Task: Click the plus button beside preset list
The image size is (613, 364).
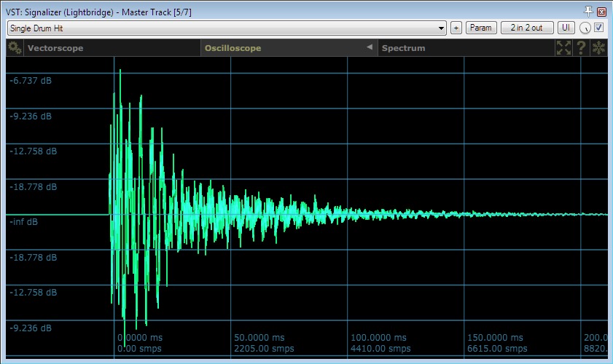Action: 456,28
